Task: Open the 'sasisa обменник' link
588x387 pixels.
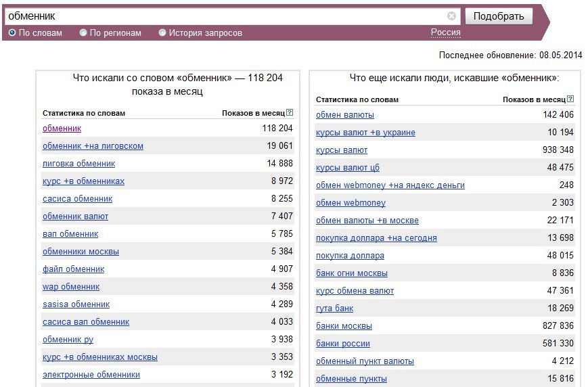Action: point(76,304)
